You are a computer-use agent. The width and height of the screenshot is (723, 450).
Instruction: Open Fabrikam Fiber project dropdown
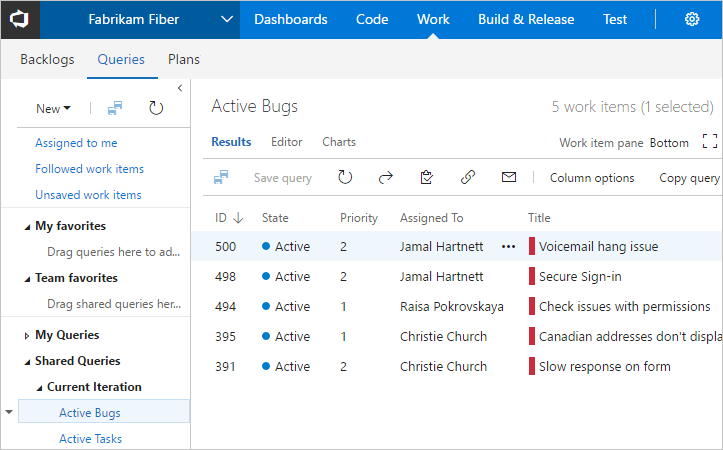tap(226, 19)
